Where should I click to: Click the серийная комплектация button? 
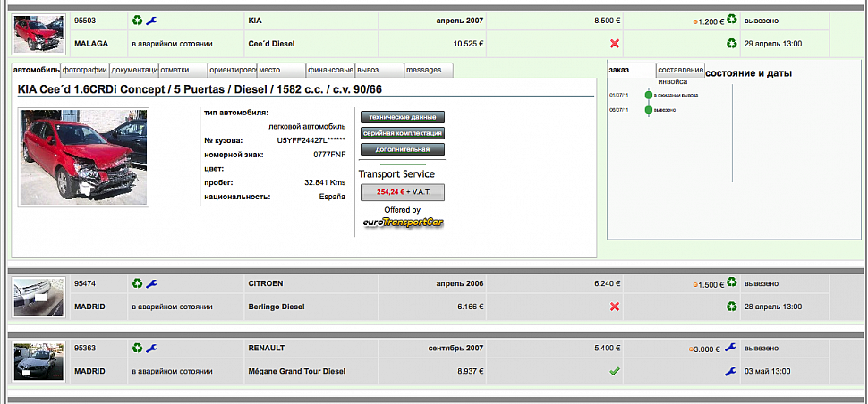403,133
